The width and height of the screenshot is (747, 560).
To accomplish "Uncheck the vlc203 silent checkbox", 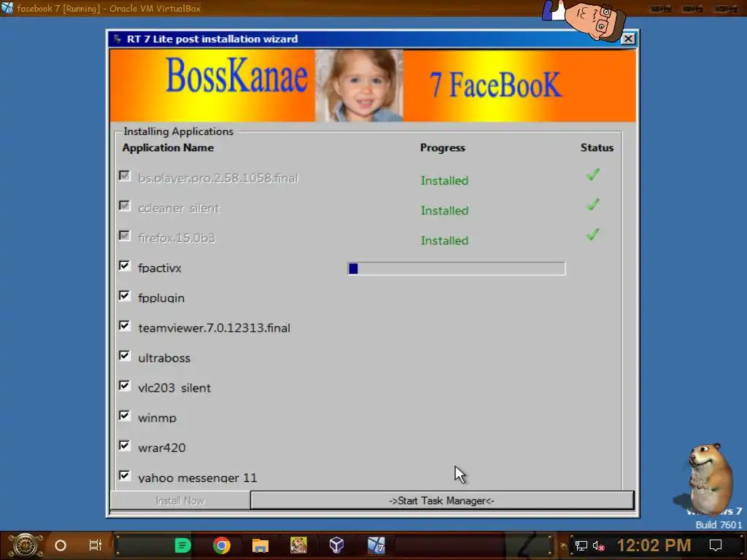I will 124,386.
